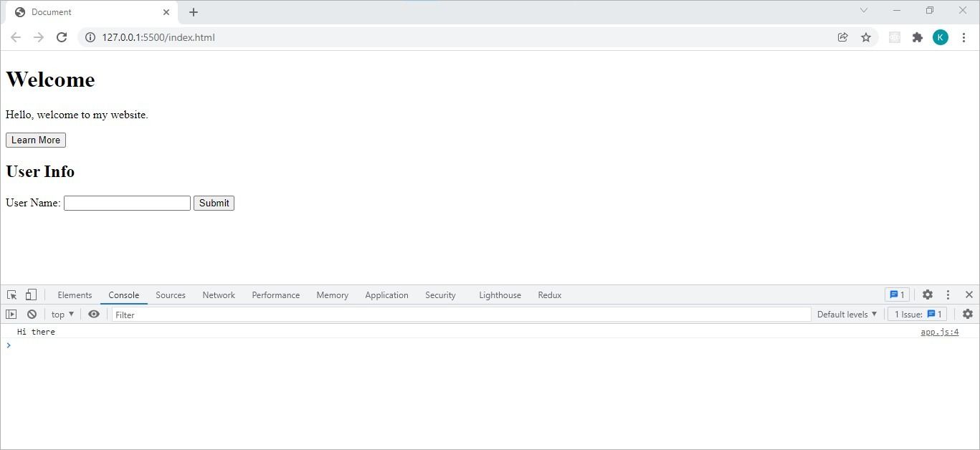Close the DevTools panel
This screenshot has height=450, width=980.
coord(969,295)
